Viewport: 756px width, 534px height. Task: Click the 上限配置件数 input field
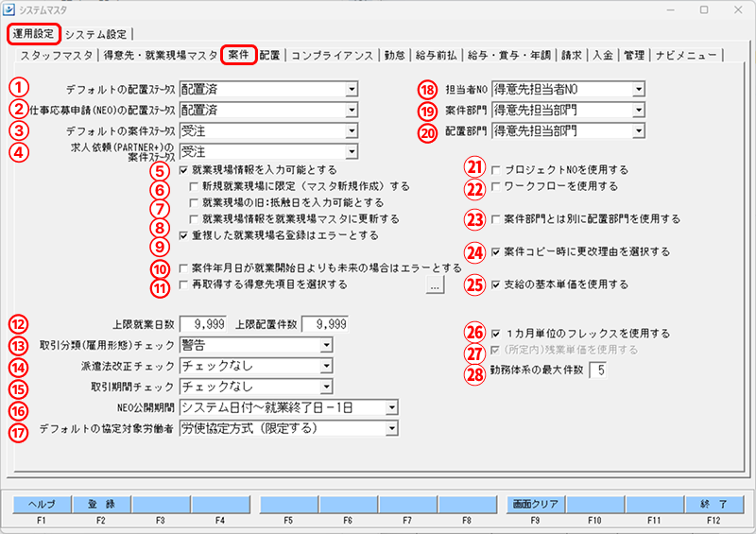[325, 324]
